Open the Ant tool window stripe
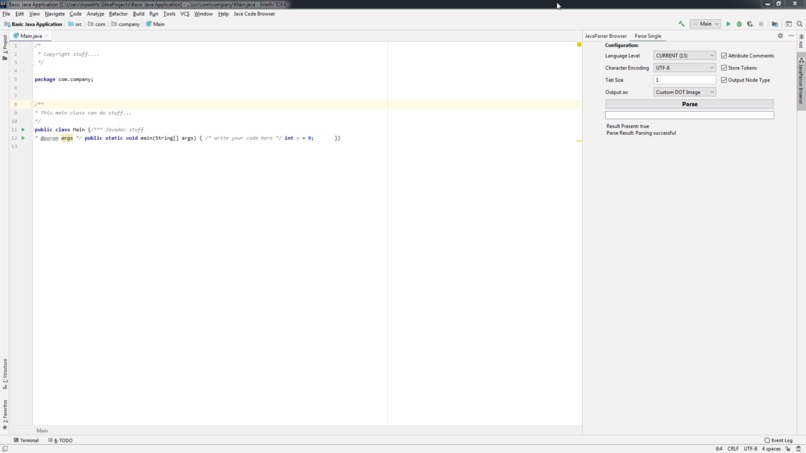Viewport: 806px width, 453px height. 801,42
